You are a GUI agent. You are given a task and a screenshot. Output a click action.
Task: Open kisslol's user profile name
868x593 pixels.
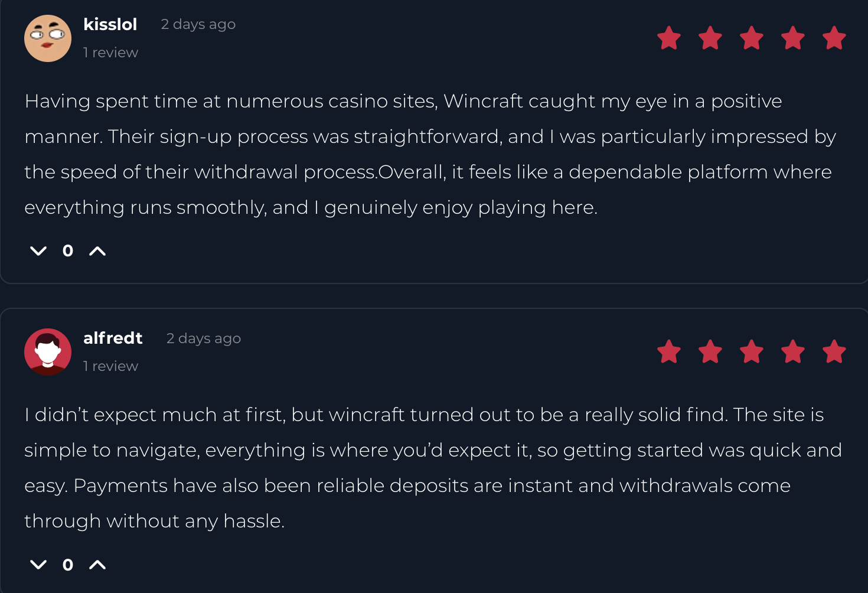point(110,24)
